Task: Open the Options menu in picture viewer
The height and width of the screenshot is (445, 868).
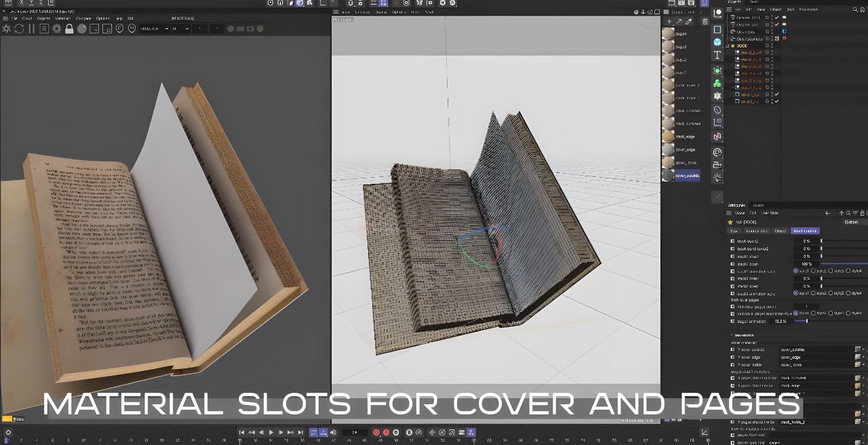Action: coord(102,18)
